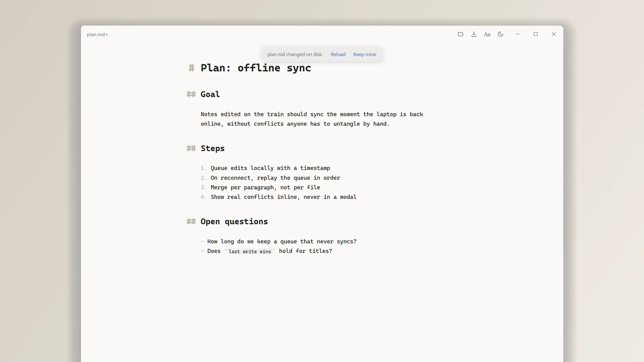Click the inline code 'last write wins'
Screen dimensions: 644x362
250,251
